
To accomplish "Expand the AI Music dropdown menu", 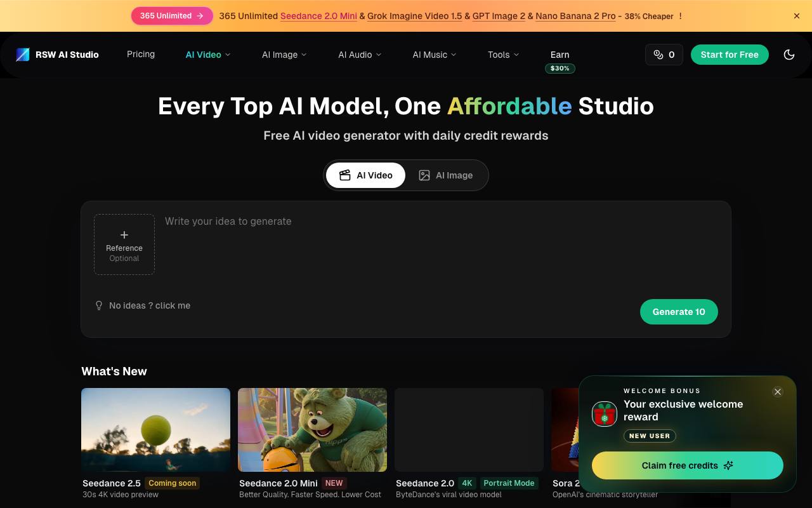I will (435, 55).
